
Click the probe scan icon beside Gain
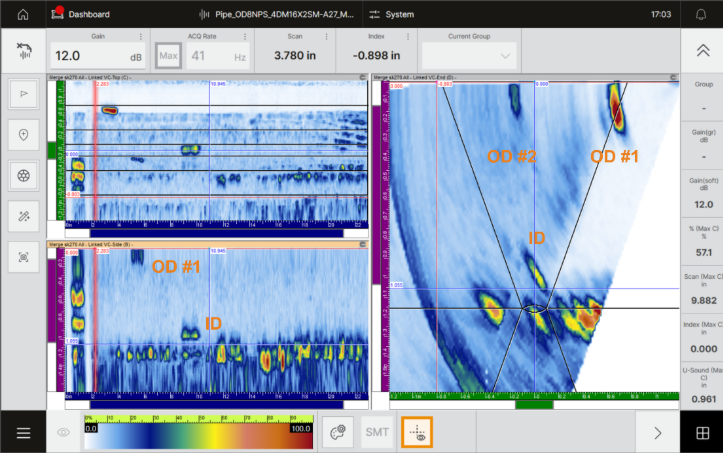[x=22, y=51]
